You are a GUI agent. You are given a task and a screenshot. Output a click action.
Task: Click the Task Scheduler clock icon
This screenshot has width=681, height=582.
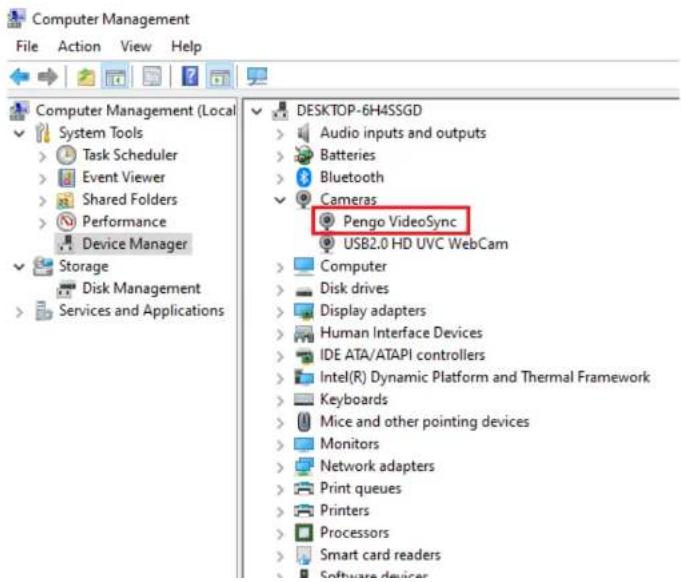66,155
